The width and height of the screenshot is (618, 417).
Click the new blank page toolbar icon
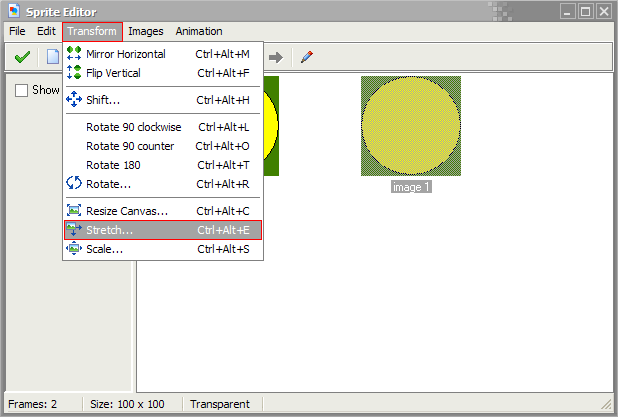pyautogui.click(x=52, y=57)
